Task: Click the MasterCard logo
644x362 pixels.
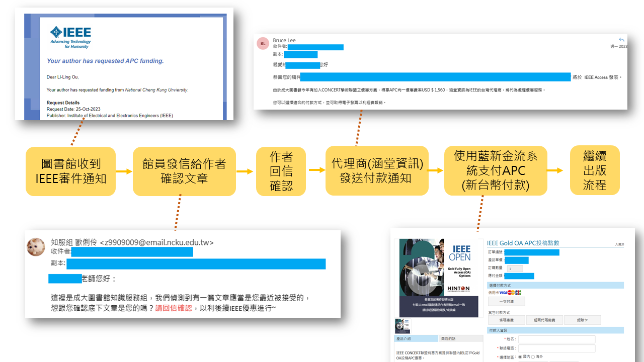Action: point(511,293)
